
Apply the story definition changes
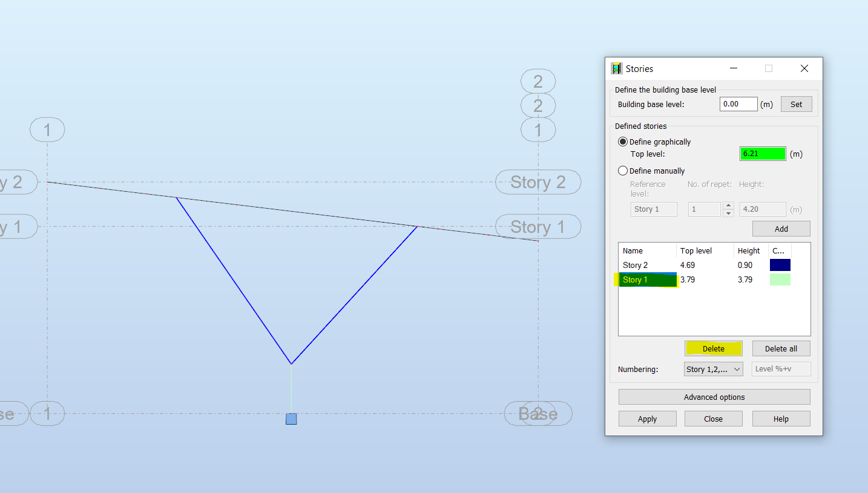[x=647, y=418]
